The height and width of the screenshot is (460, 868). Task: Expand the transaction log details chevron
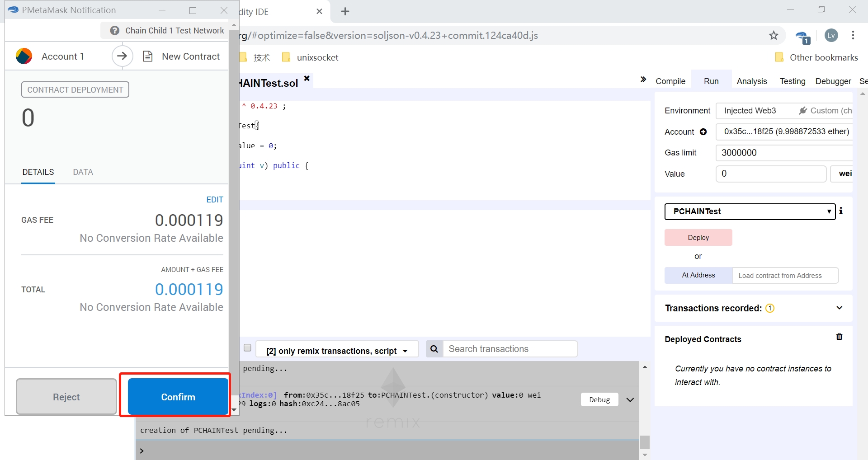coord(630,400)
